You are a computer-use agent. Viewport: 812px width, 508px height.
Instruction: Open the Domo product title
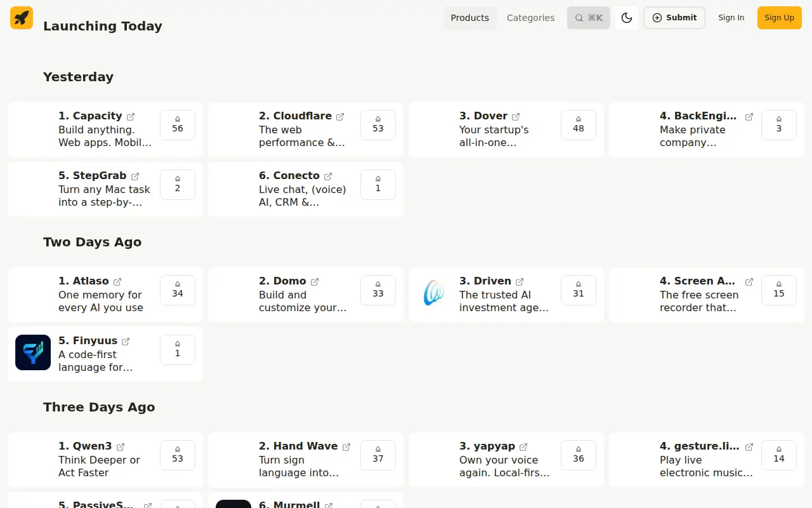(x=282, y=281)
